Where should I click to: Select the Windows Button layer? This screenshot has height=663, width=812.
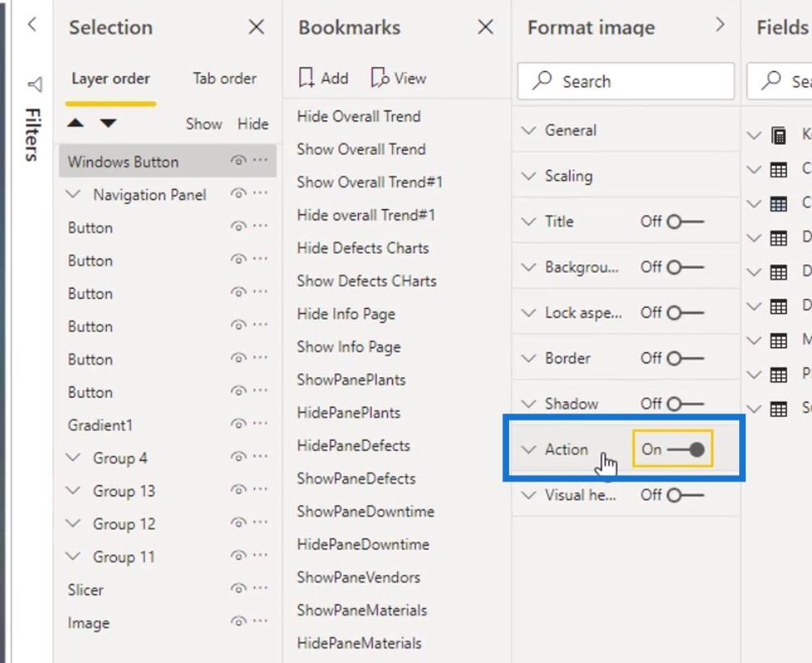click(x=167, y=161)
